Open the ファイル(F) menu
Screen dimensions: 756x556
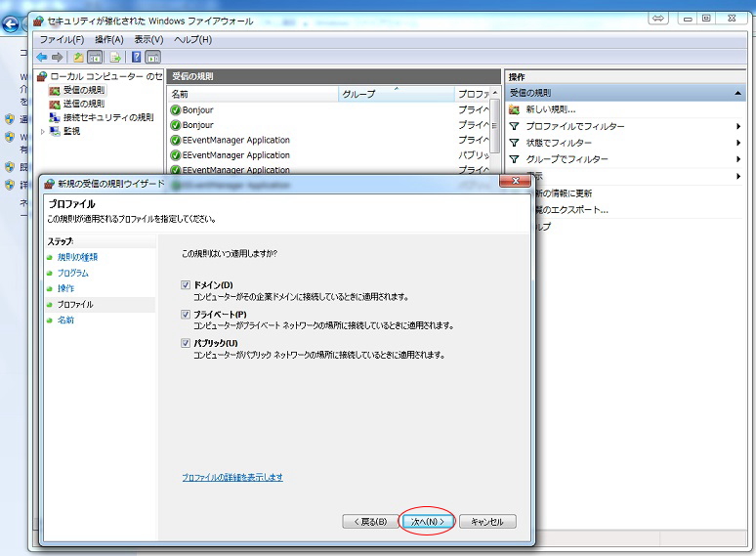(x=62, y=39)
